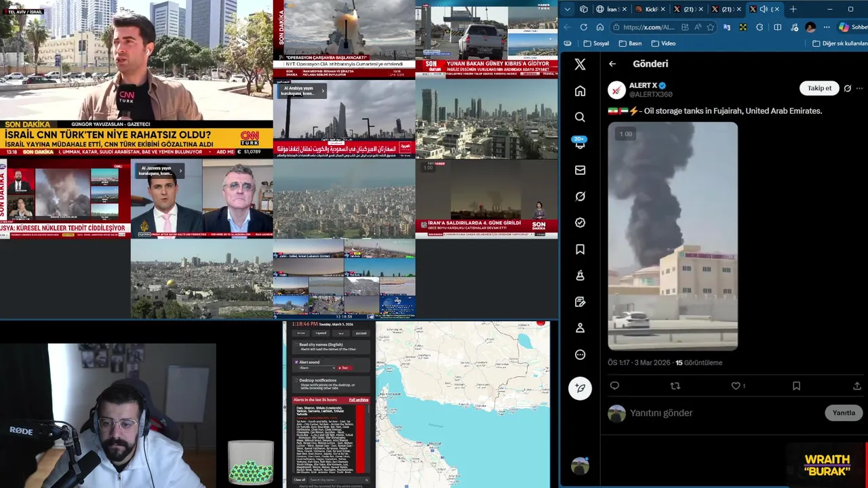Open the browser extensions puzzle icon
The width and height of the screenshot is (868, 488).
pyautogui.click(x=759, y=27)
